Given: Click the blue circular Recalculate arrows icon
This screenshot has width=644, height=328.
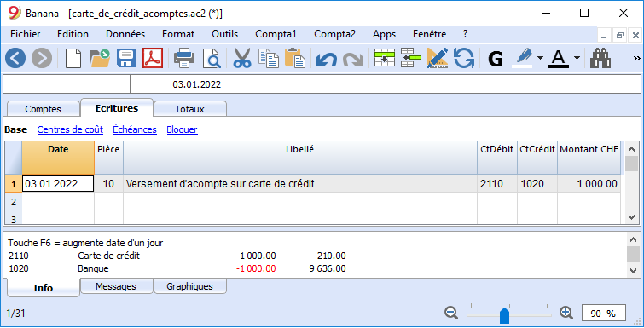Looking at the screenshot, I should [464, 58].
